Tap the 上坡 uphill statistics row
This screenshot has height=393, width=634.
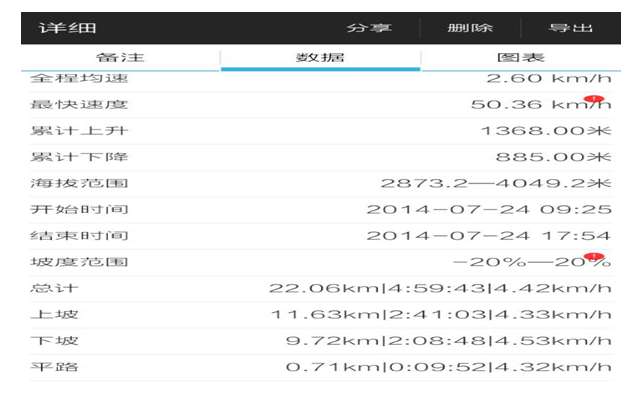pos(321,315)
